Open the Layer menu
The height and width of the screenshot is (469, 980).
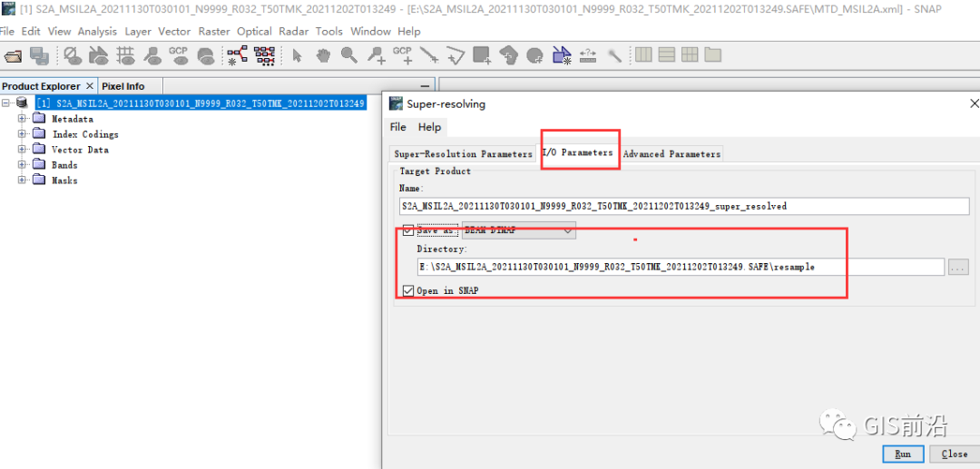[138, 31]
